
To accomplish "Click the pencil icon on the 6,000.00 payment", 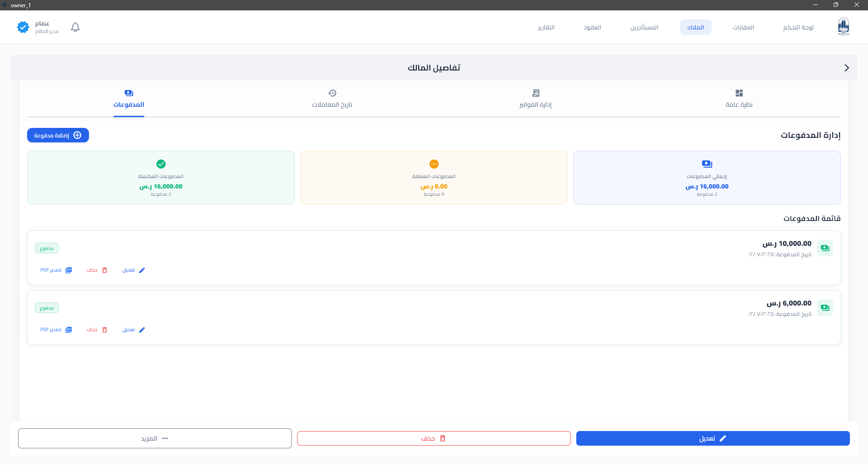I will click(x=142, y=330).
